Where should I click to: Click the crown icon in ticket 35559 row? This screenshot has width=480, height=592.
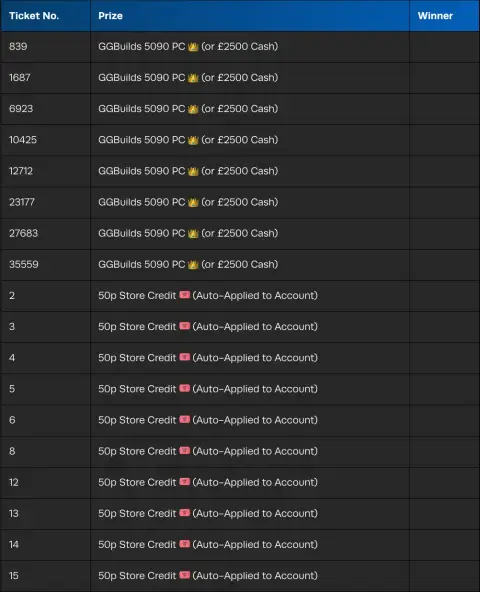click(193, 265)
